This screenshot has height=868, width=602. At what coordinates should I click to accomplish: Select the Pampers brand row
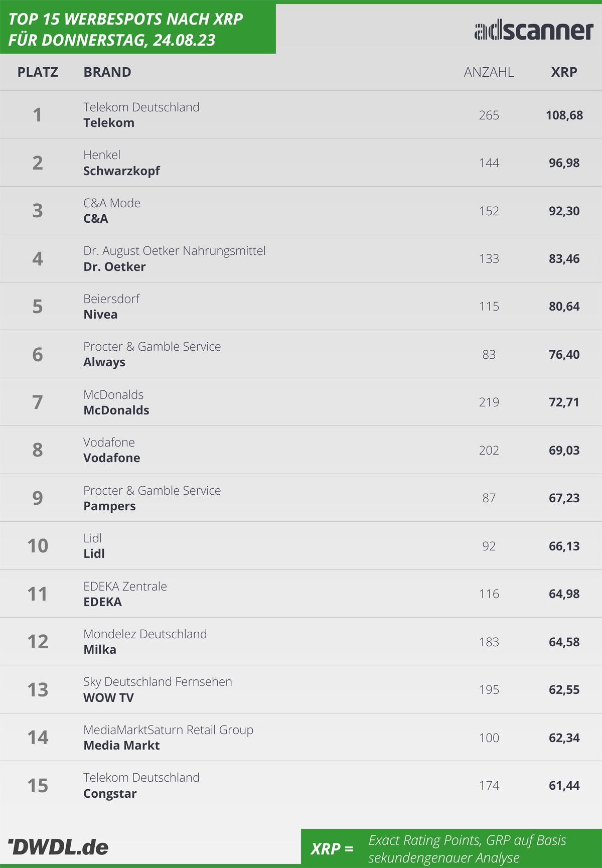tap(301, 498)
